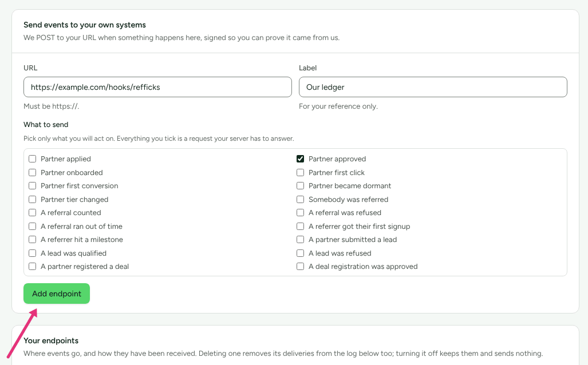Click the Add endpoint button
Screen dimensions: 588x365
coord(57,293)
